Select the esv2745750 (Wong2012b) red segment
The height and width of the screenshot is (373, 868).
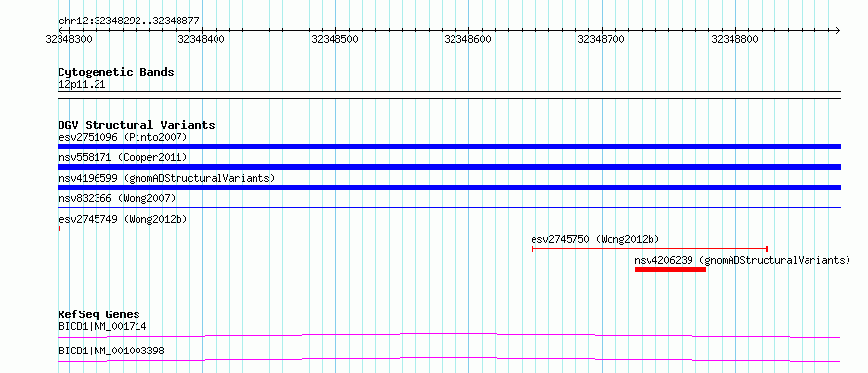[x=650, y=249]
